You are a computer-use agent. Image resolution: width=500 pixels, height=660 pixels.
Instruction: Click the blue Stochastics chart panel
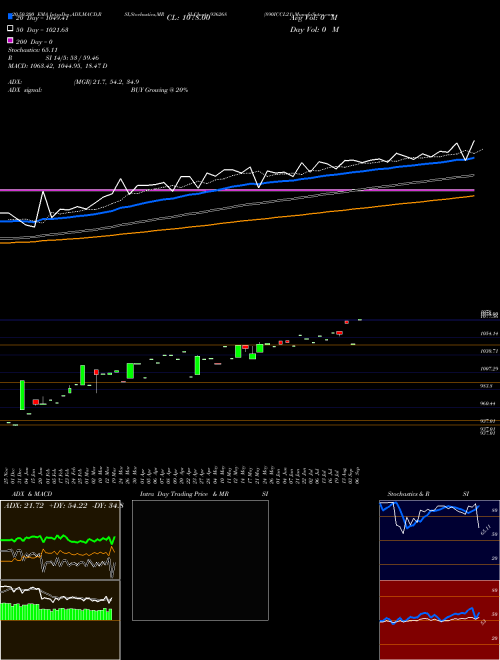[439, 540]
